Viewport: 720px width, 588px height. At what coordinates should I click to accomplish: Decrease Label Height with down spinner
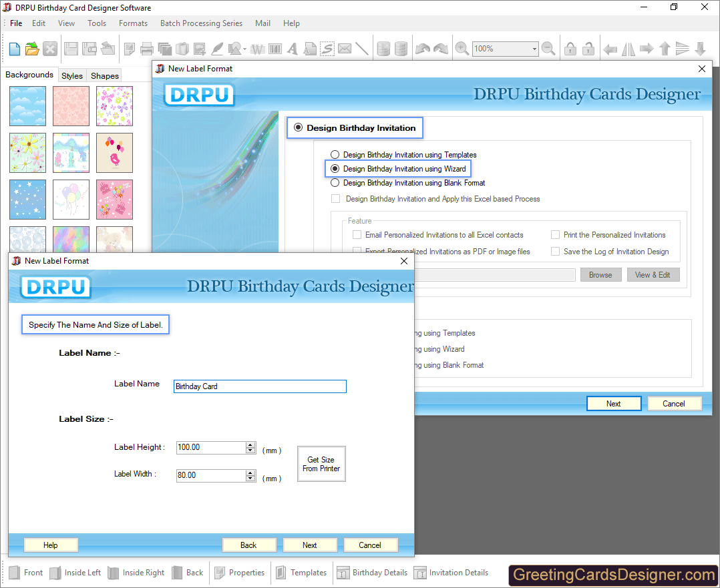point(250,451)
